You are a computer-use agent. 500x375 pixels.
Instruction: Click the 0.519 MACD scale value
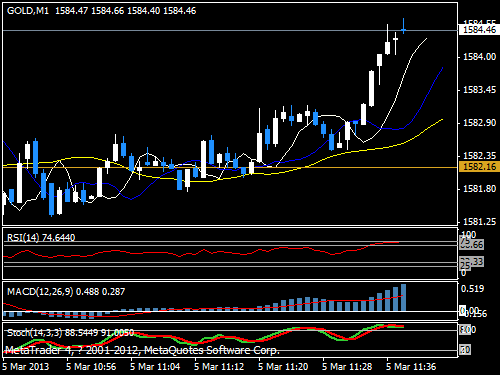[x=472, y=289]
